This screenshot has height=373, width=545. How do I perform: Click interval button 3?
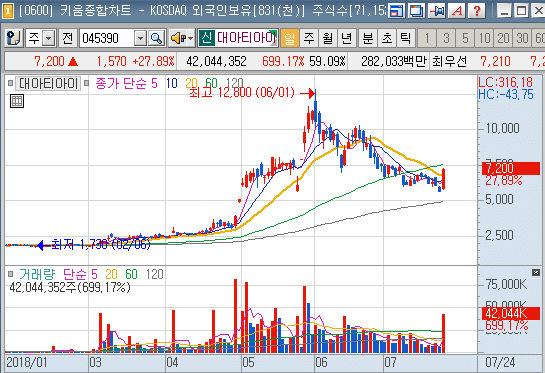coord(446,38)
